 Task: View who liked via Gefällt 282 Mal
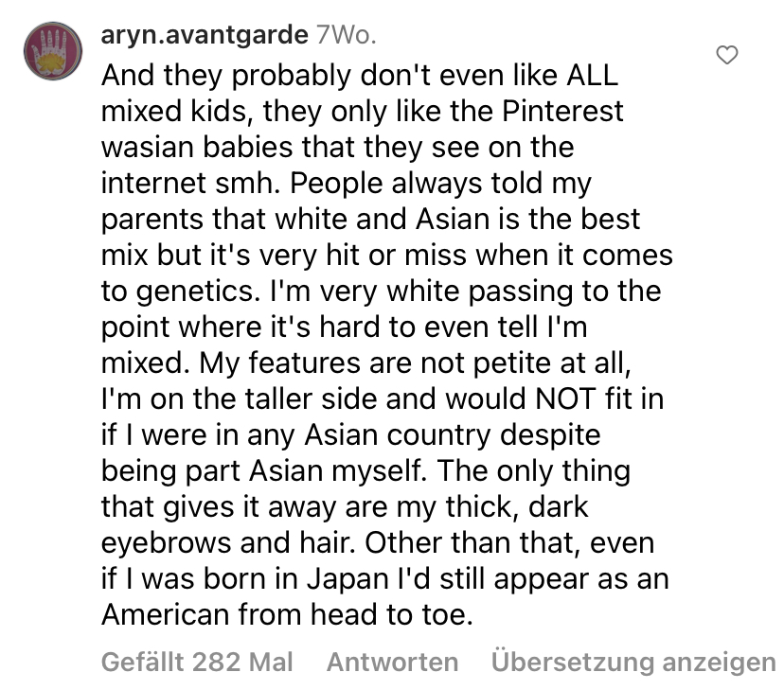[x=197, y=662]
